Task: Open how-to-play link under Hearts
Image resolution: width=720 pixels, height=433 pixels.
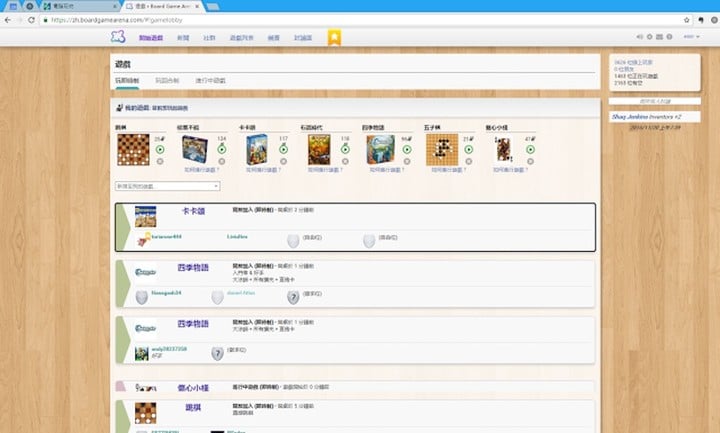Action: coord(510,170)
